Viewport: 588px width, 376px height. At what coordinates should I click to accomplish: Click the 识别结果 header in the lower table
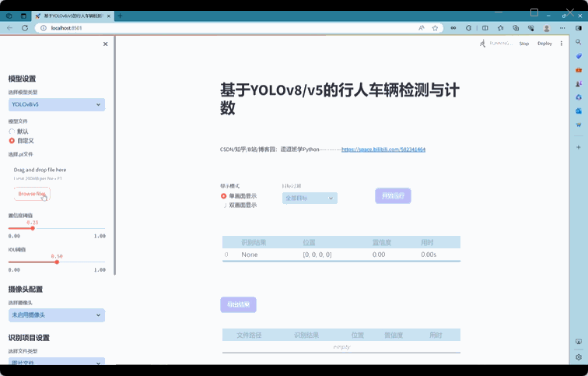pos(306,335)
